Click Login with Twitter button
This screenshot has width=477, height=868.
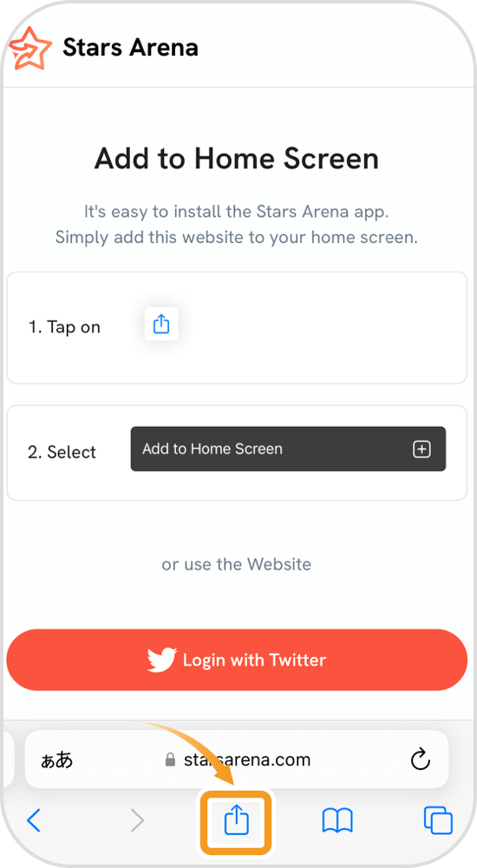coord(237,660)
